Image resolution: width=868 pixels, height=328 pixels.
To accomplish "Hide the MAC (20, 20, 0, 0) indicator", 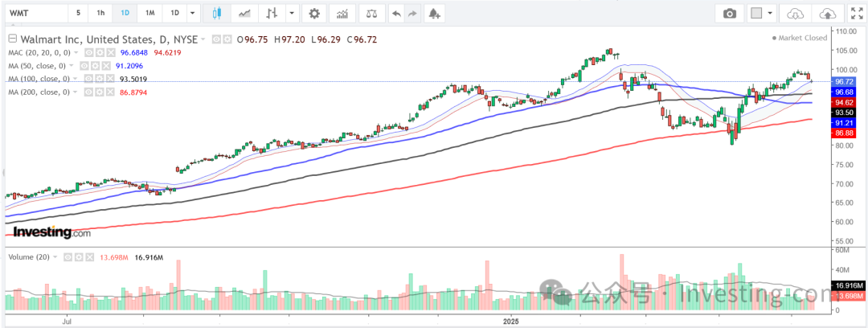I will click(87, 53).
